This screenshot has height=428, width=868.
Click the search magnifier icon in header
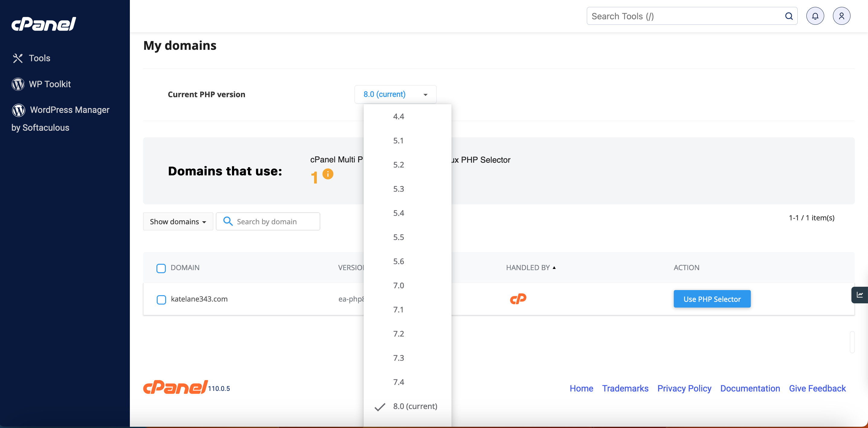click(789, 16)
